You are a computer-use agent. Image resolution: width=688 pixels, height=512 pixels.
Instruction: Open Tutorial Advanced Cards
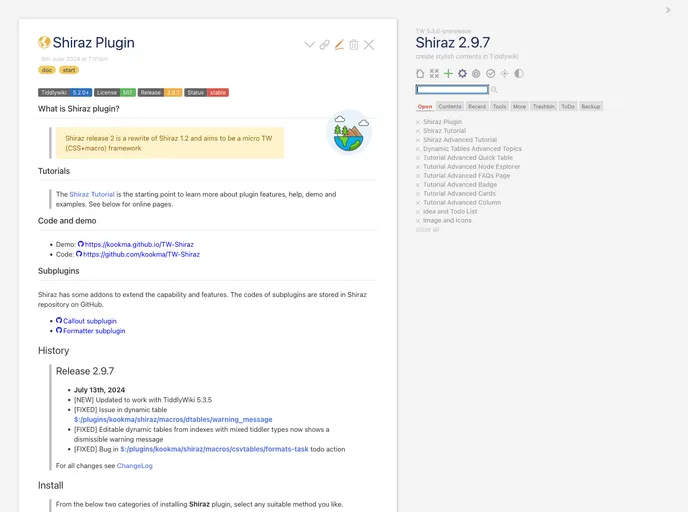coord(459,193)
